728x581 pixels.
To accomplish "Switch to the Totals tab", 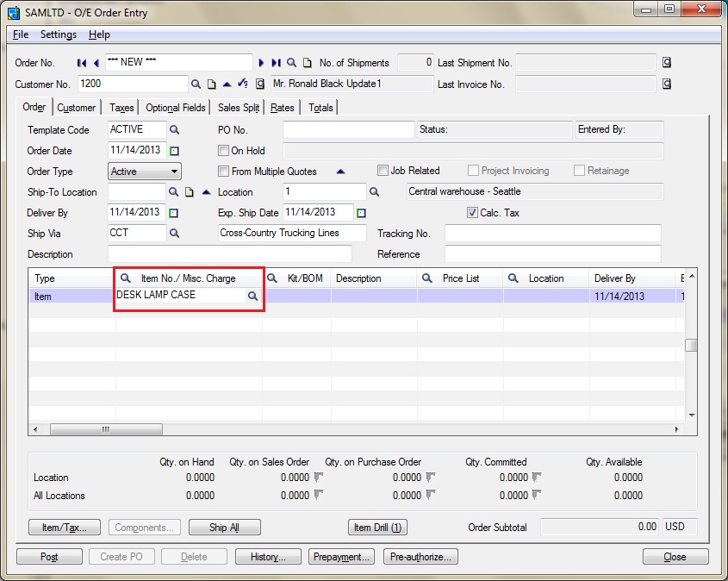I will click(x=320, y=108).
